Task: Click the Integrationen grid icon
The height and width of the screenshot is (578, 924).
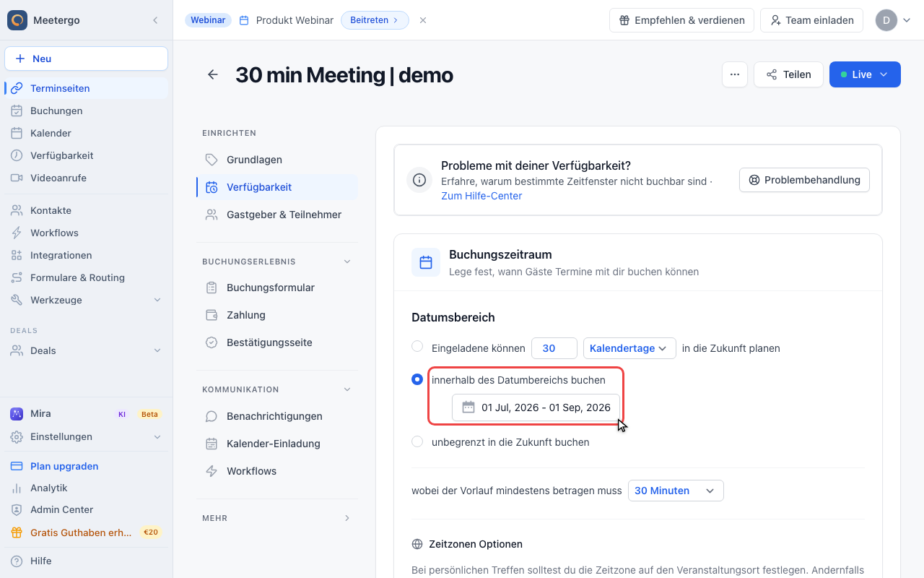Action: point(17,255)
